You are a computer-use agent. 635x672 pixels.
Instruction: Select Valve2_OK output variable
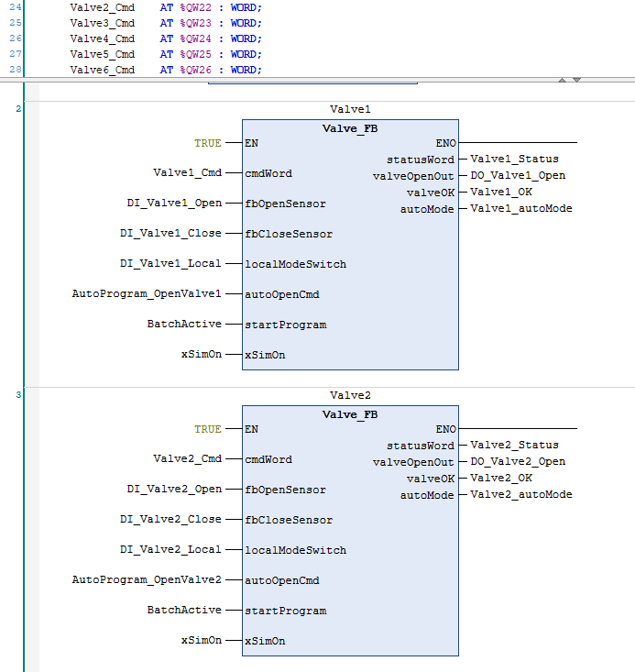[x=501, y=478]
